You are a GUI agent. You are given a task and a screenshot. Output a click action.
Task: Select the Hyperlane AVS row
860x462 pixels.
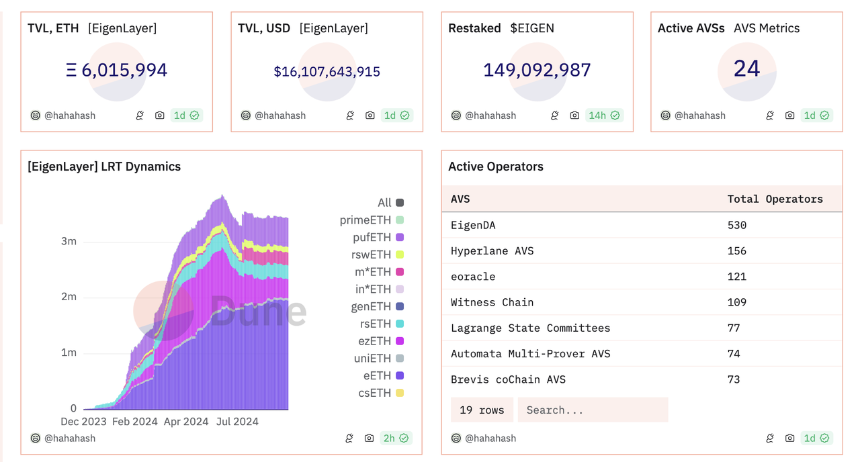(x=642, y=251)
